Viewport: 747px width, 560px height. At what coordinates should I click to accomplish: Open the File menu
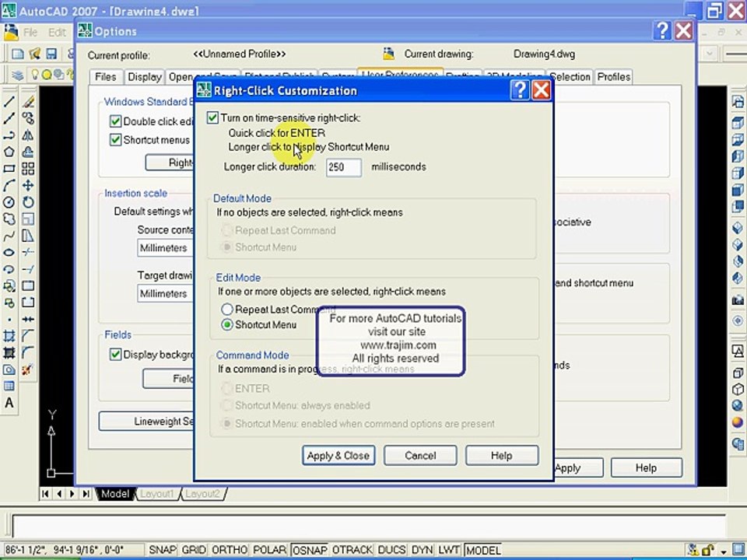pyautogui.click(x=30, y=33)
